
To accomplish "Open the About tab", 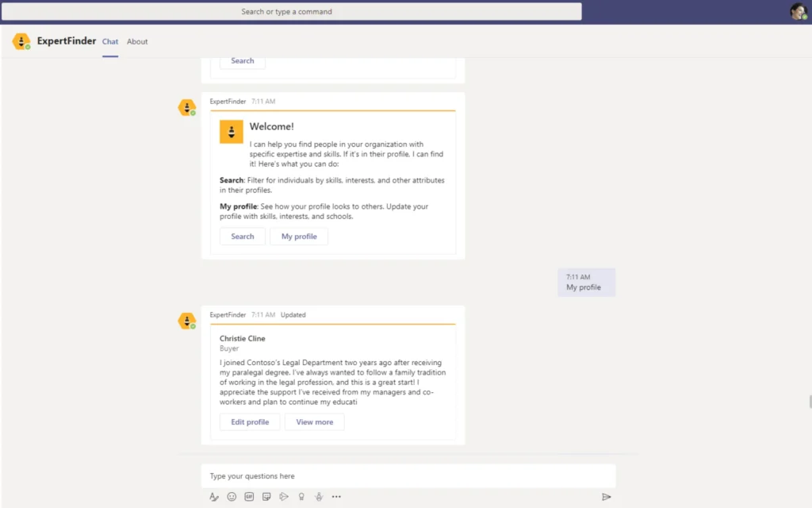I will pyautogui.click(x=137, y=41).
